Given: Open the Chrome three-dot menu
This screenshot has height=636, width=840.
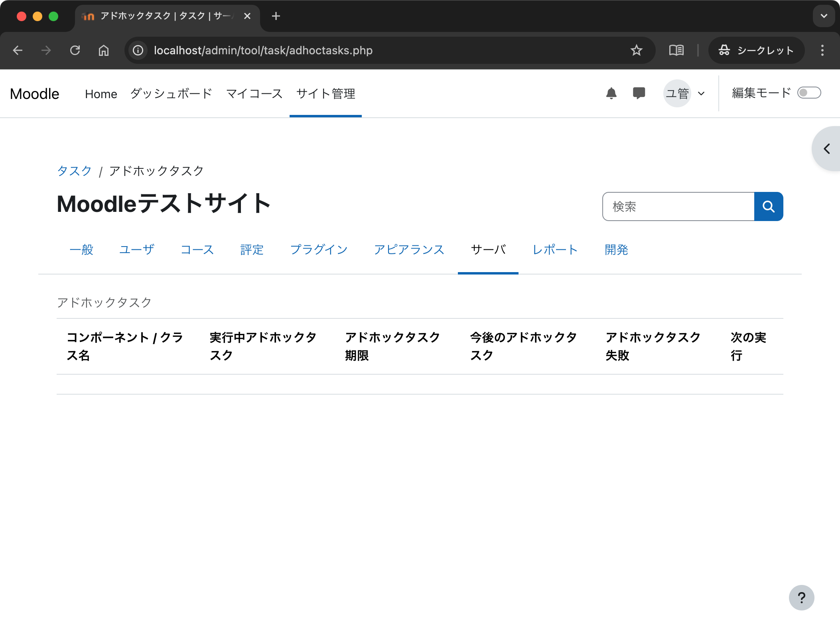Looking at the screenshot, I should (x=822, y=50).
